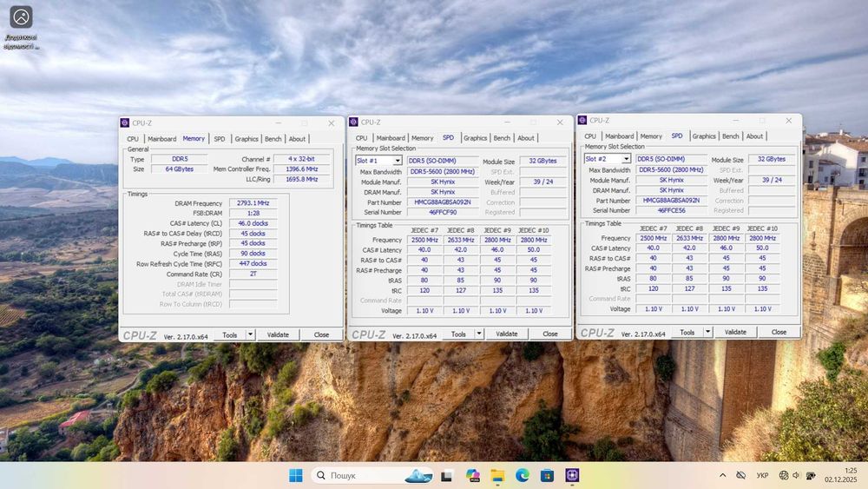Open Graphics tab in the Slot #1 window
Image resolution: width=868 pixels, height=489 pixels.
click(475, 138)
